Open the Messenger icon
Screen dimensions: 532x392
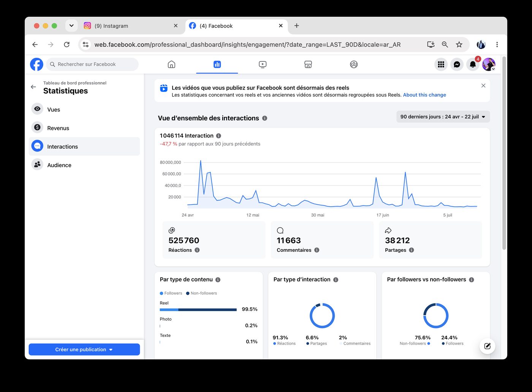click(x=457, y=64)
